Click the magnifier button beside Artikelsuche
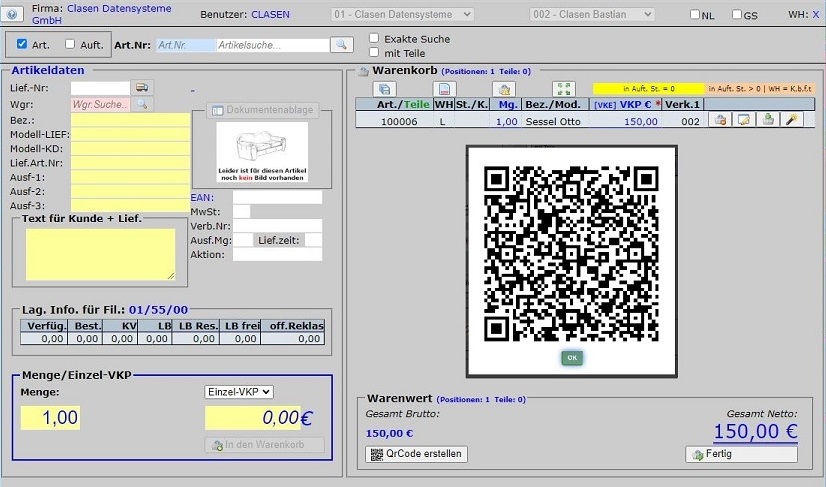Viewport: 826px width, 487px height. coord(341,45)
